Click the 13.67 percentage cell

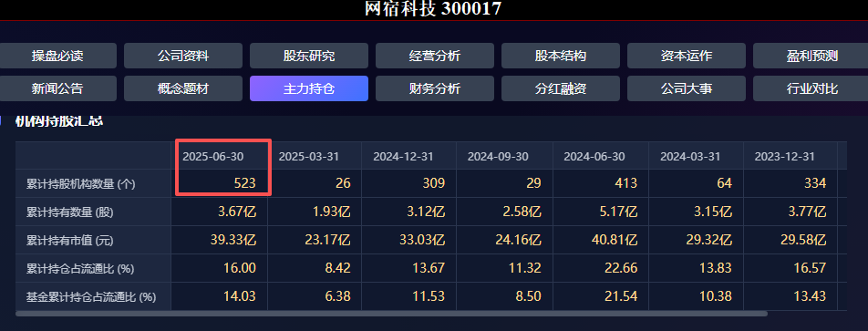409,268
